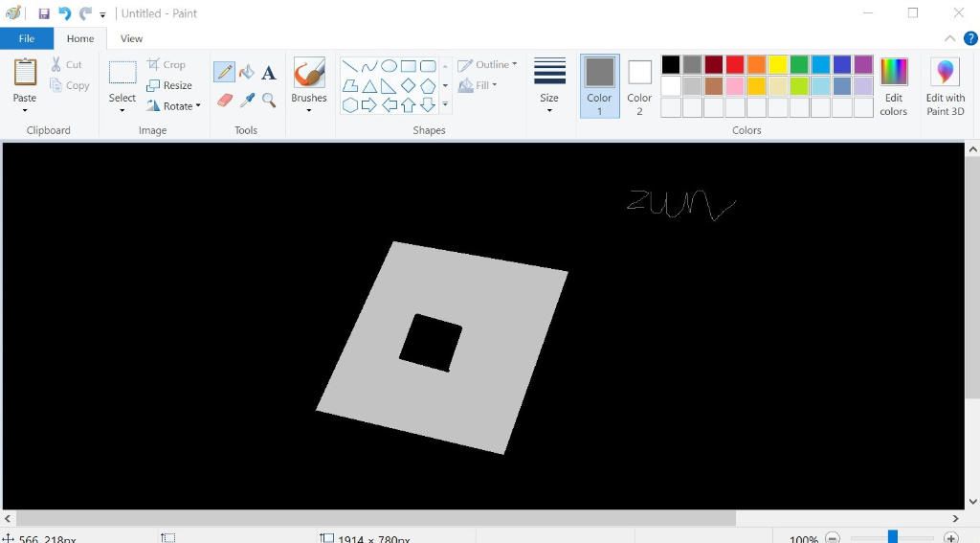Switch to the View tab
Viewport: 980px width, 543px height.
[131, 38]
